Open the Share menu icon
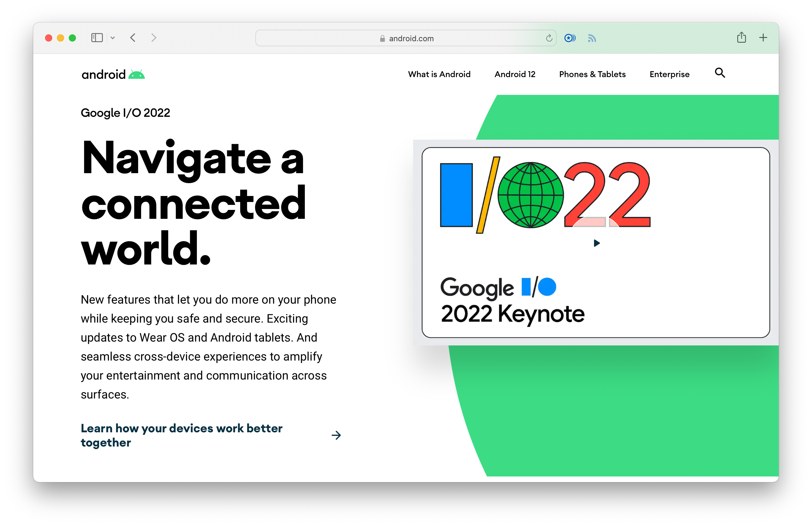Viewport: 812px width, 526px height. pyautogui.click(x=741, y=38)
